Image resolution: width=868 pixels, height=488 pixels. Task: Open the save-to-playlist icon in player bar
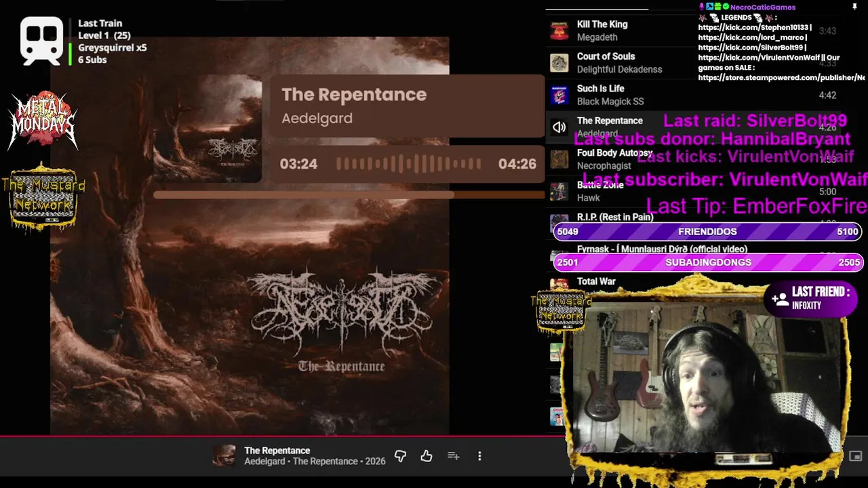click(x=453, y=456)
